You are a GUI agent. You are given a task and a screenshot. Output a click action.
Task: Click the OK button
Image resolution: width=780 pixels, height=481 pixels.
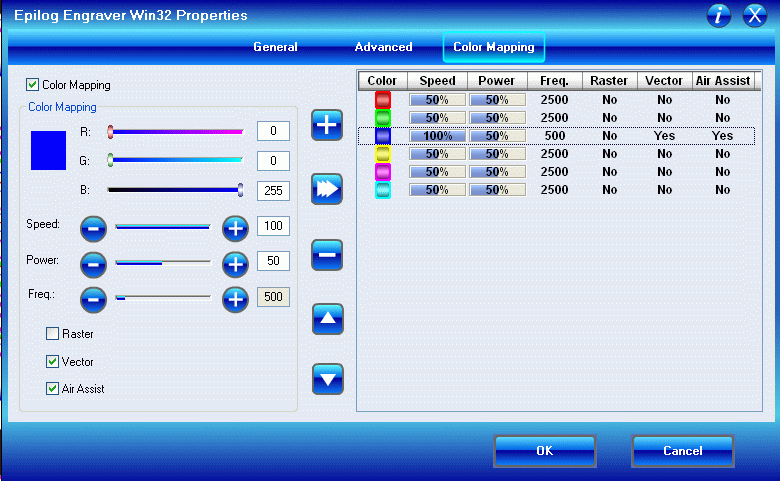click(545, 451)
